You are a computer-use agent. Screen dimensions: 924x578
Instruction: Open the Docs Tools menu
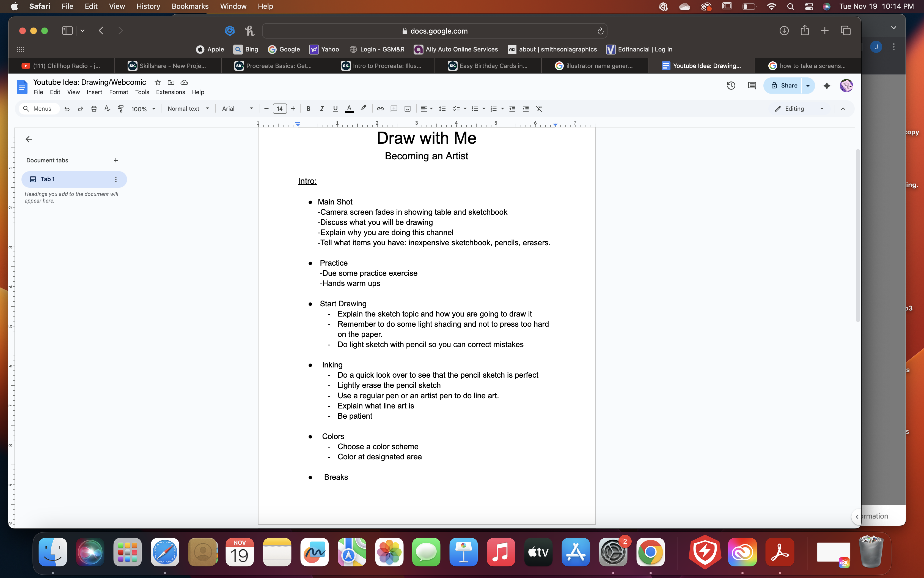coord(142,92)
